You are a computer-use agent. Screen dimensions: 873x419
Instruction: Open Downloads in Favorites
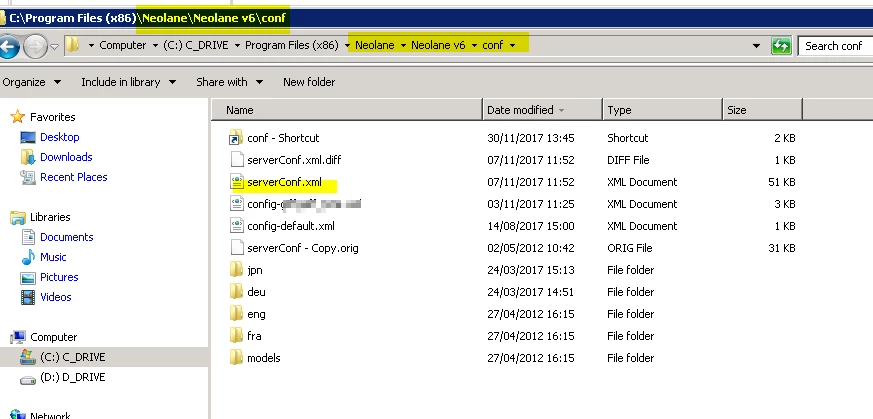pyautogui.click(x=66, y=157)
